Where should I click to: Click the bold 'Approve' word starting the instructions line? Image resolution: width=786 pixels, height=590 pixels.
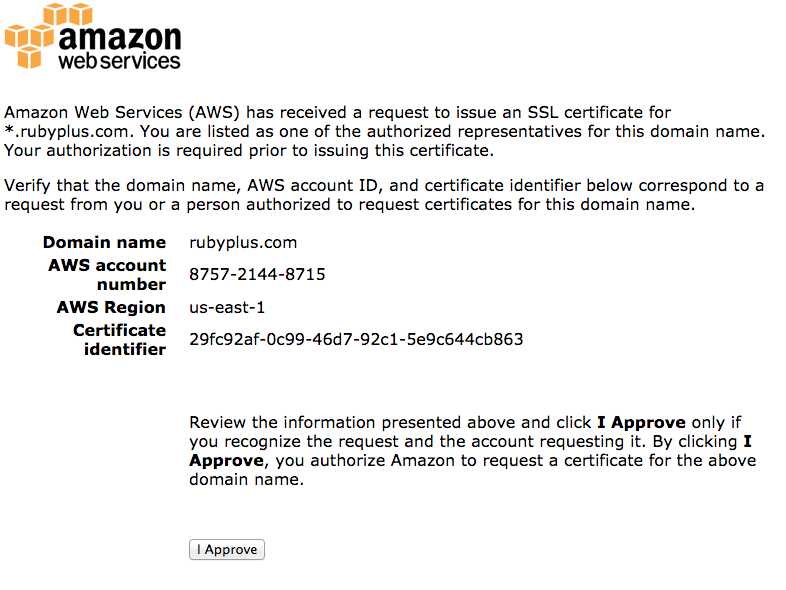click(225, 460)
